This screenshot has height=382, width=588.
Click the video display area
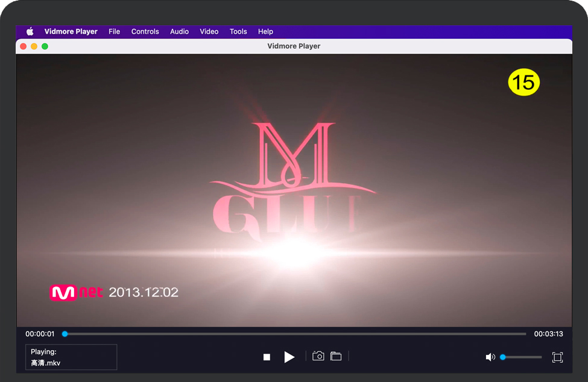point(294,190)
